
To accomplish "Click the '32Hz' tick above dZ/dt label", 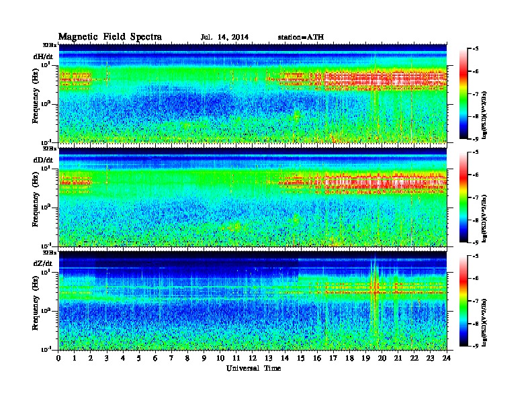I will tap(49, 253).
